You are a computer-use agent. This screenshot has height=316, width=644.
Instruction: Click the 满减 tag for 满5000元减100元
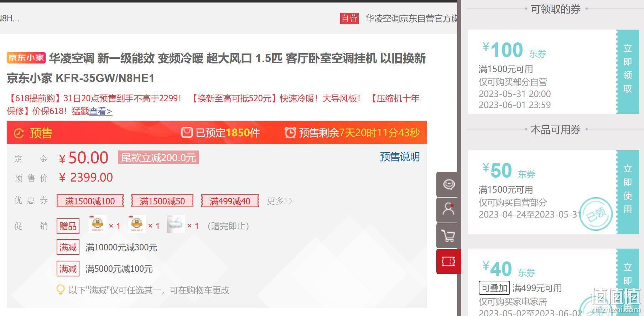pos(68,269)
